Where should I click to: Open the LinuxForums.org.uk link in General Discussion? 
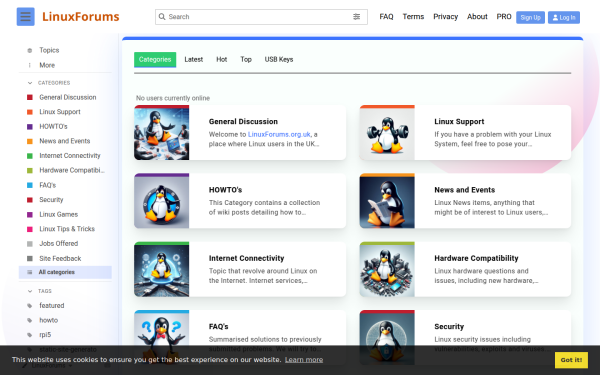pyautogui.click(x=279, y=134)
